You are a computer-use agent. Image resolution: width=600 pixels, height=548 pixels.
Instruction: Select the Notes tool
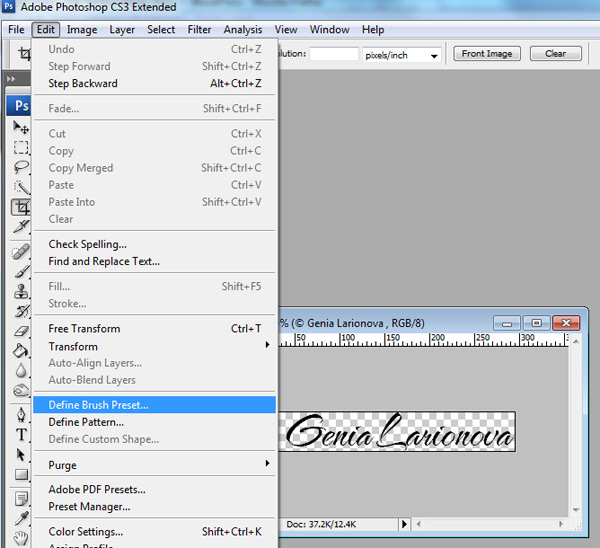pos(21,499)
